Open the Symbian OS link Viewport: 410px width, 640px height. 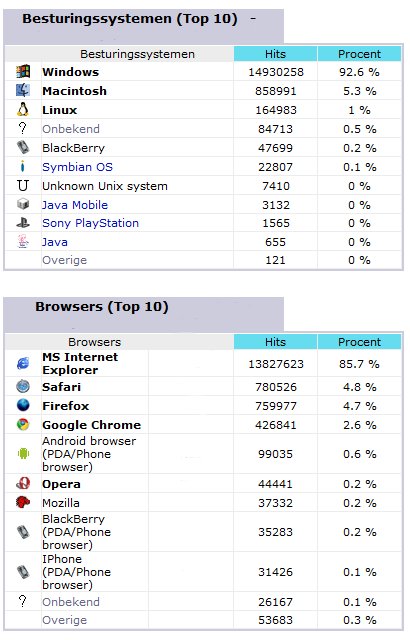[x=78, y=167]
